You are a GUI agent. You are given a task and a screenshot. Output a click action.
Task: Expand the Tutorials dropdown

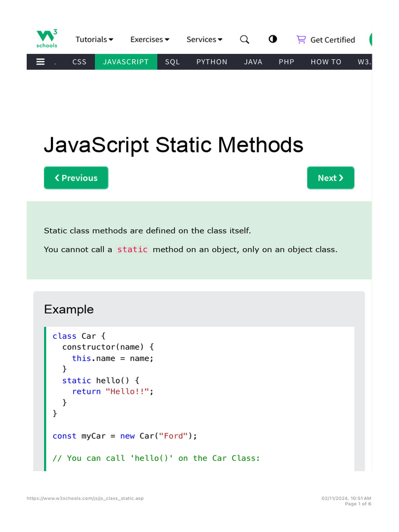point(95,39)
